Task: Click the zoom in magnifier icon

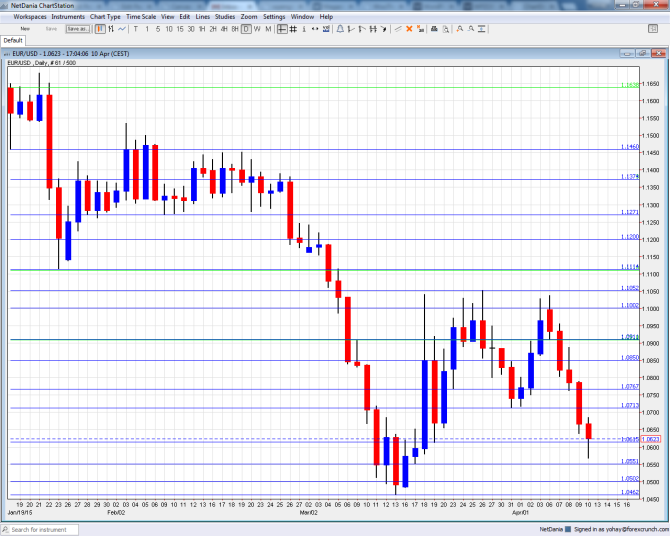Action: click(x=460, y=29)
